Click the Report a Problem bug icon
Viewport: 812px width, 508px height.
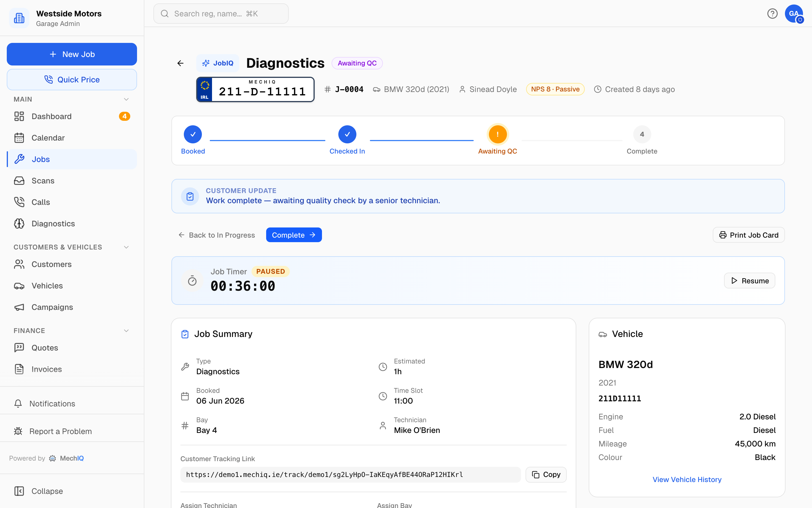(18, 431)
